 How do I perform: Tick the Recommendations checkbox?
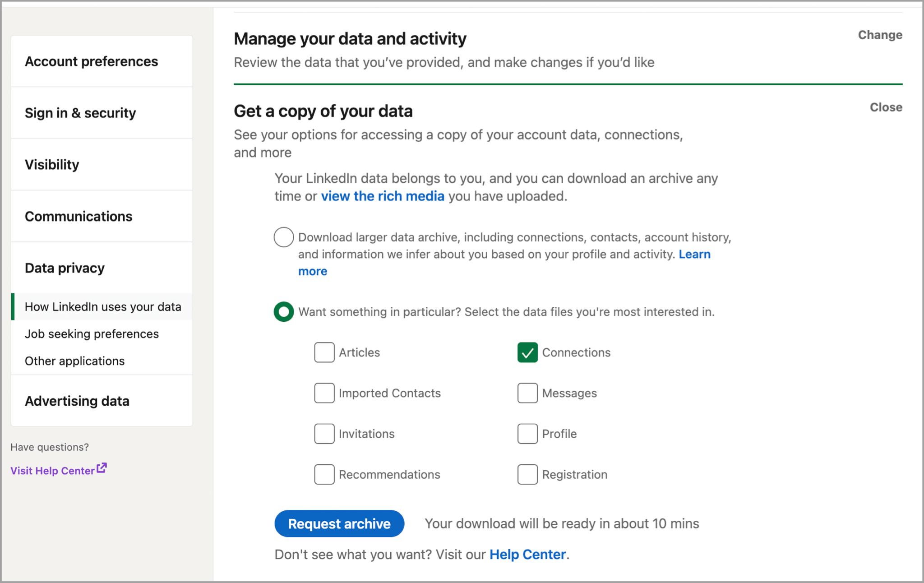pyautogui.click(x=324, y=474)
